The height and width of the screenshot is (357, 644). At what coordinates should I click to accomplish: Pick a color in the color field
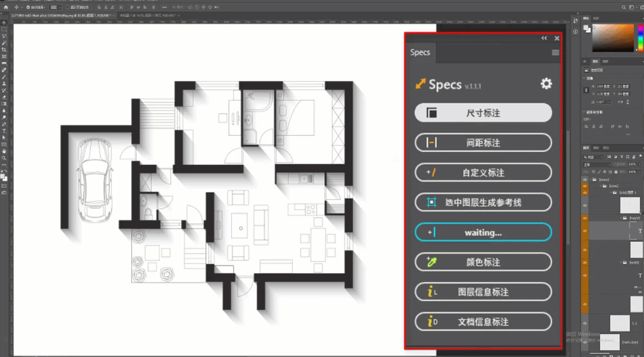(x=613, y=38)
